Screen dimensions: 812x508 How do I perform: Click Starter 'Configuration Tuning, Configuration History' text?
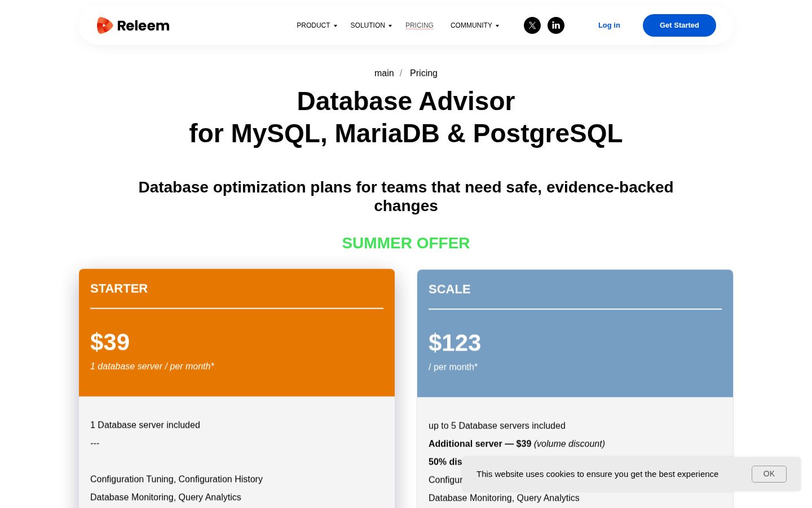[x=176, y=479]
